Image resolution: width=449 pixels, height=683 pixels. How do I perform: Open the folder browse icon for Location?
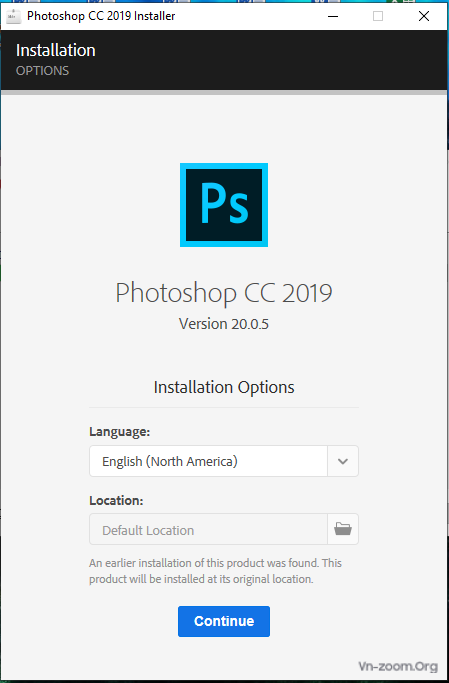tap(343, 529)
